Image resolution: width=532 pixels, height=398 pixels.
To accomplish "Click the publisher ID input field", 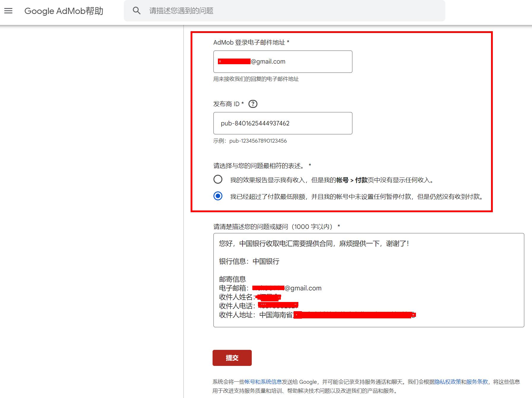I will pos(283,123).
